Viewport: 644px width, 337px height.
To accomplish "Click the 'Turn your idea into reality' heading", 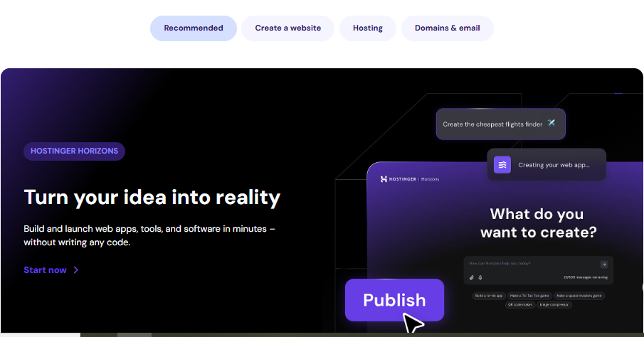I will click(x=152, y=198).
